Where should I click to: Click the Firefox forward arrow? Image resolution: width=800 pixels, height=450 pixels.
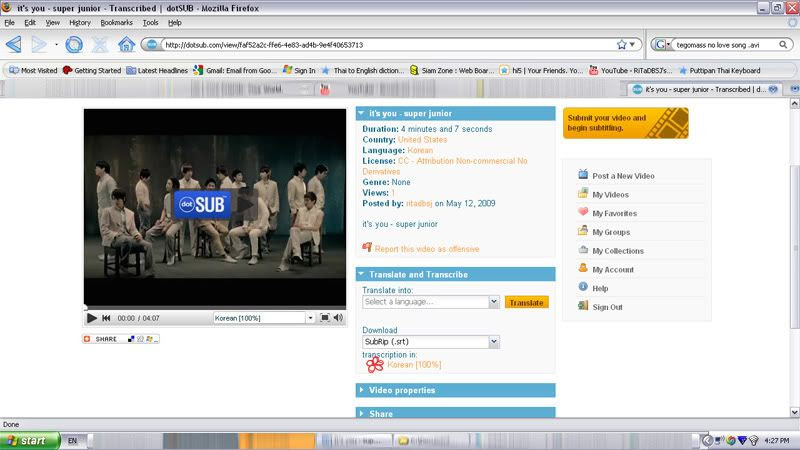[x=39, y=45]
